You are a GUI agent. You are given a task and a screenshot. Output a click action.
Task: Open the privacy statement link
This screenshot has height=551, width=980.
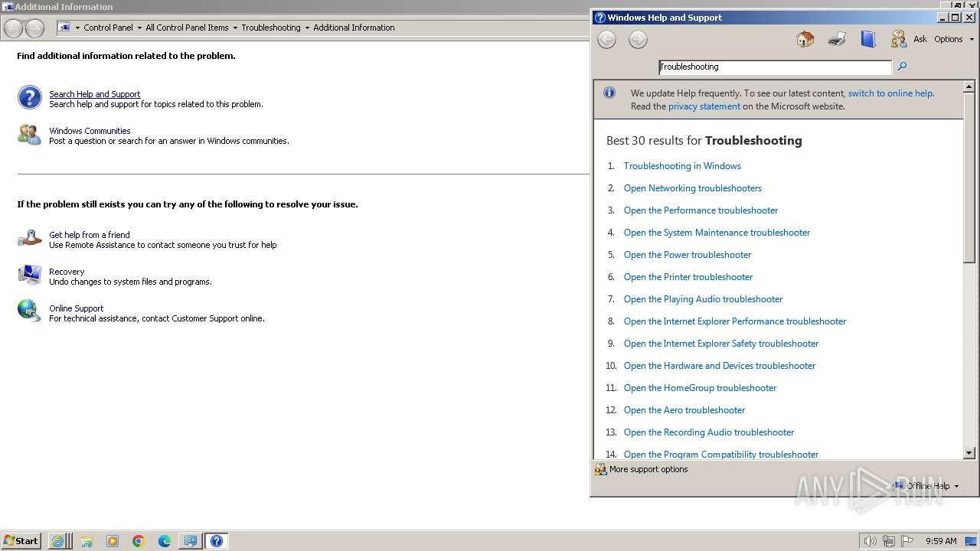(704, 106)
